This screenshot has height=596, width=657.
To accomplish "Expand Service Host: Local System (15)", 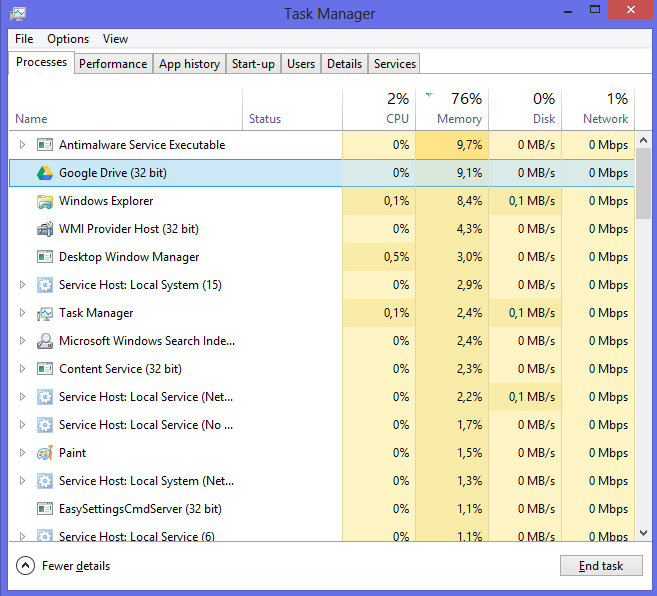I will [x=23, y=285].
